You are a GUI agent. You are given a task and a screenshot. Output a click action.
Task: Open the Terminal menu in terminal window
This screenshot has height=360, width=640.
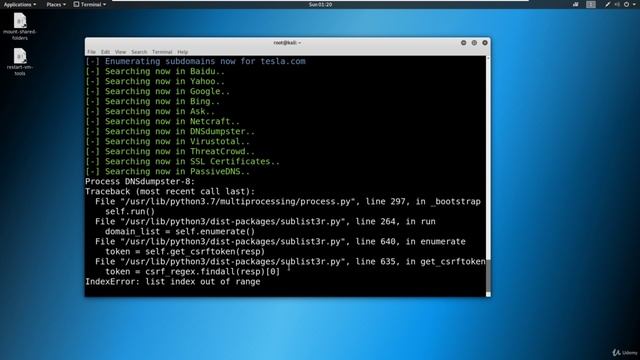[162, 52]
